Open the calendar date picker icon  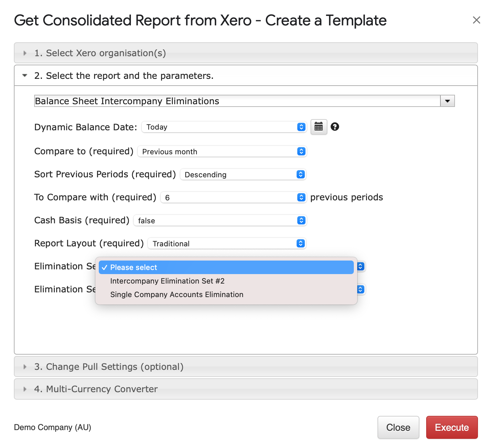pyautogui.click(x=319, y=127)
